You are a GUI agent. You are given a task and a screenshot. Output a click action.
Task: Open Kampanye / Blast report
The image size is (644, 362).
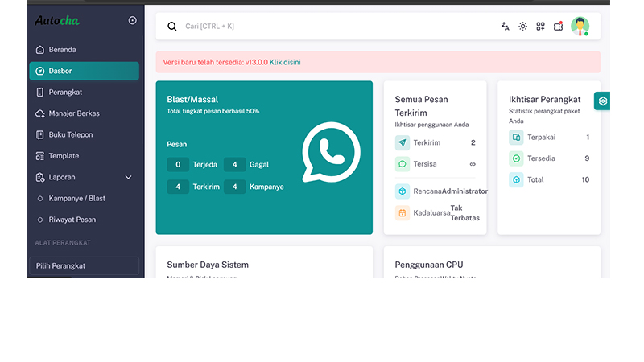(x=85, y=199)
